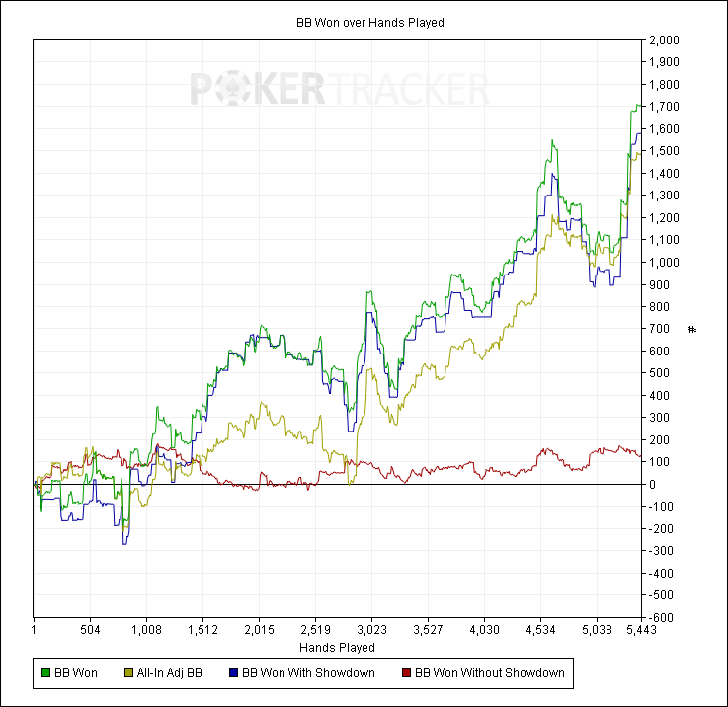Click the 5,443 x-axis tick label
This screenshot has width=728, height=707.
[641, 630]
